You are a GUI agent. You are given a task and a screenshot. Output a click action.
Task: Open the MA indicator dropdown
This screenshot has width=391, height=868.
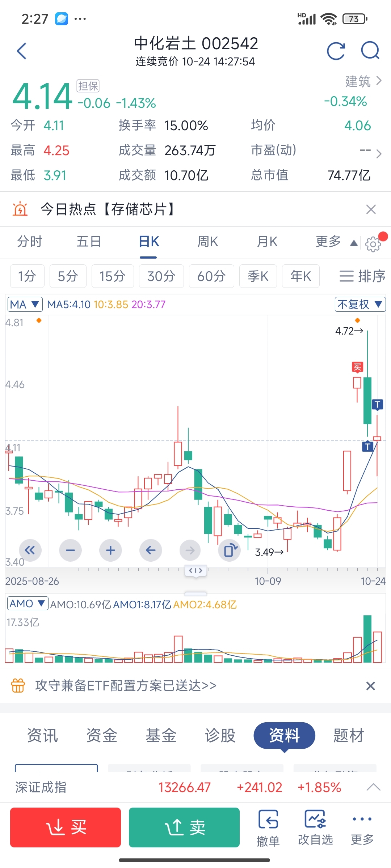pos(25,305)
